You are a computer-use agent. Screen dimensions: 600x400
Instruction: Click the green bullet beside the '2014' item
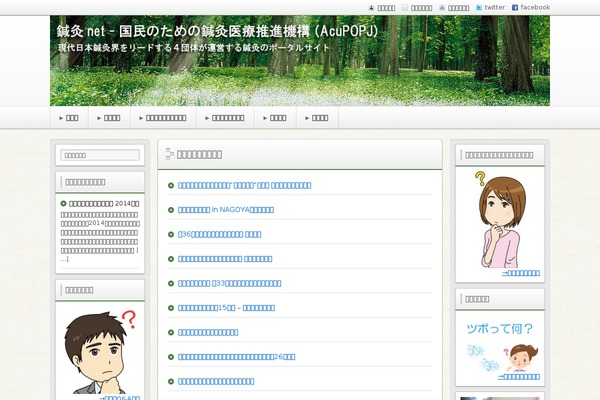click(x=64, y=204)
